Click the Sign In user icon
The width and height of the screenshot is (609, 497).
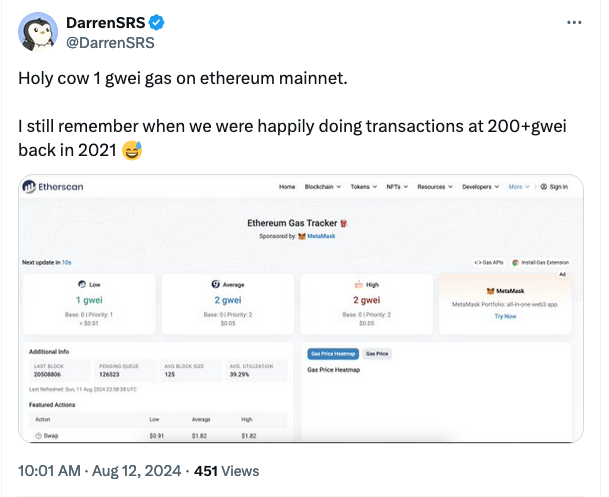[544, 187]
